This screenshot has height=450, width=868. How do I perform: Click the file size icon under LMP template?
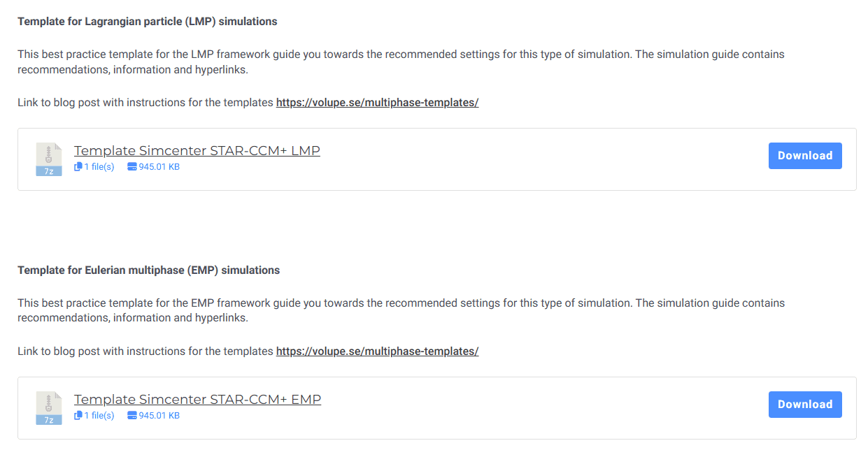point(132,167)
